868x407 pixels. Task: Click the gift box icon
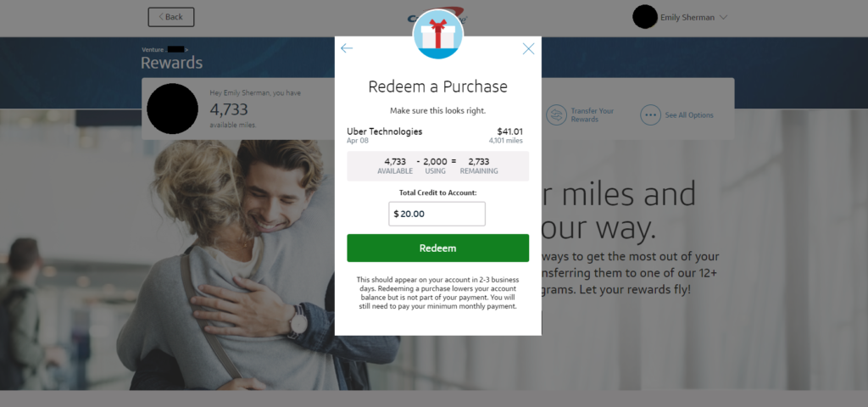tap(438, 34)
